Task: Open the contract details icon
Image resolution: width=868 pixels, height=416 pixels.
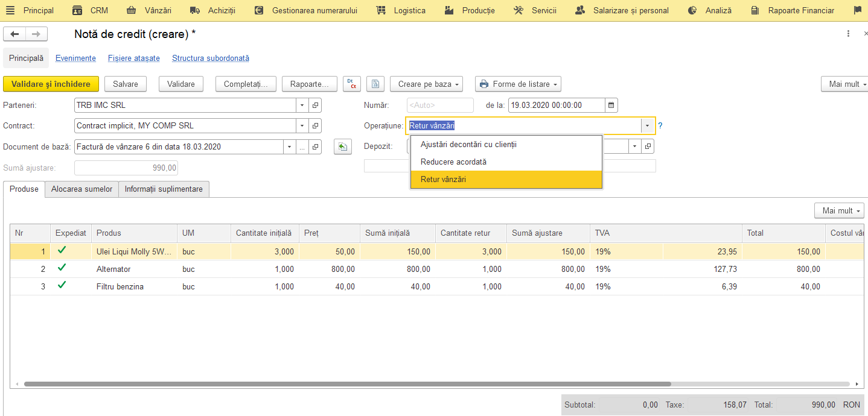Action: coord(315,126)
